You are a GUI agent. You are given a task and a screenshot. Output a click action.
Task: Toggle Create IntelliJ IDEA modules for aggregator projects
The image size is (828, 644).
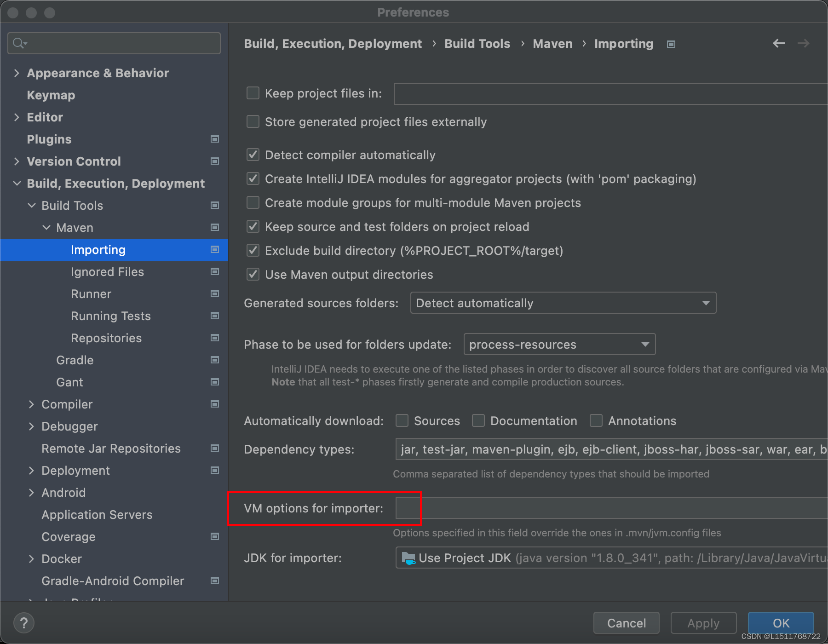253,178
